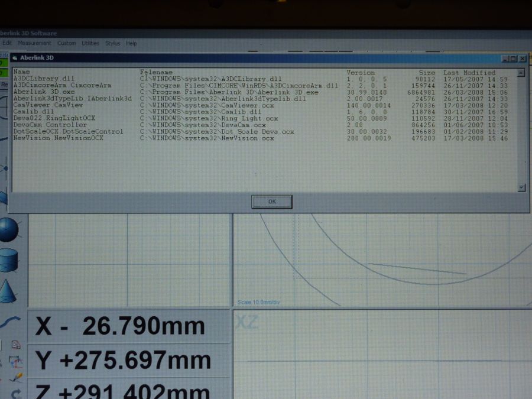Click file size value '6864981'
Image resolution: width=532 pixels, height=399 pixels.
(421, 92)
